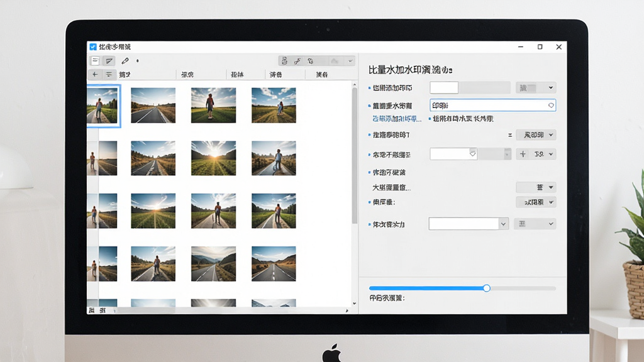Select fourth-row thumbnail of straight road with blue mountains
Image resolution: width=644 pixels, height=362 pixels.
pyautogui.click(x=274, y=263)
